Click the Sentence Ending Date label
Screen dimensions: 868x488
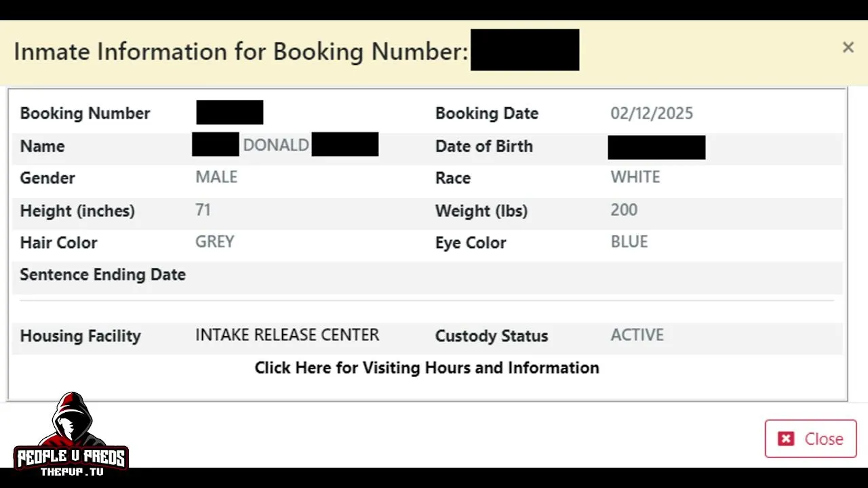point(102,274)
